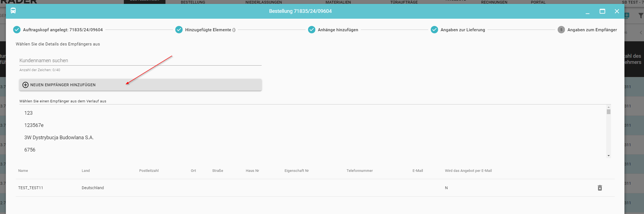Click the step 5 circle icon
This screenshot has width=644, height=214.
click(x=561, y=30)
